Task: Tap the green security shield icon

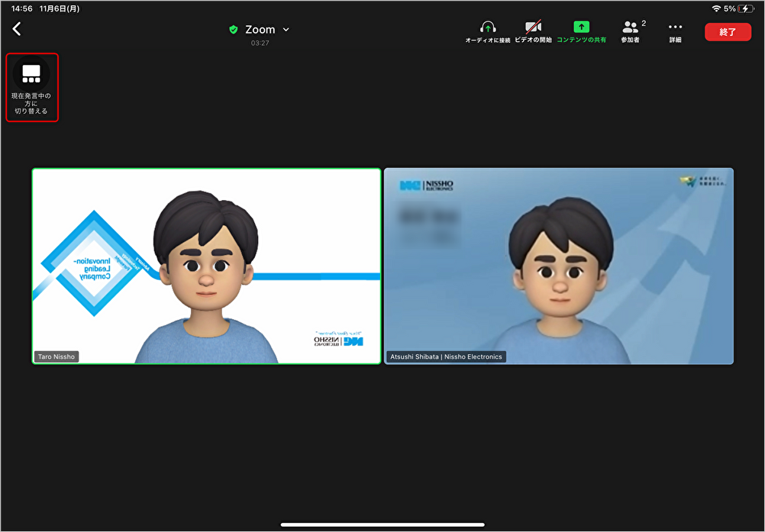Action: click(234, 30)
